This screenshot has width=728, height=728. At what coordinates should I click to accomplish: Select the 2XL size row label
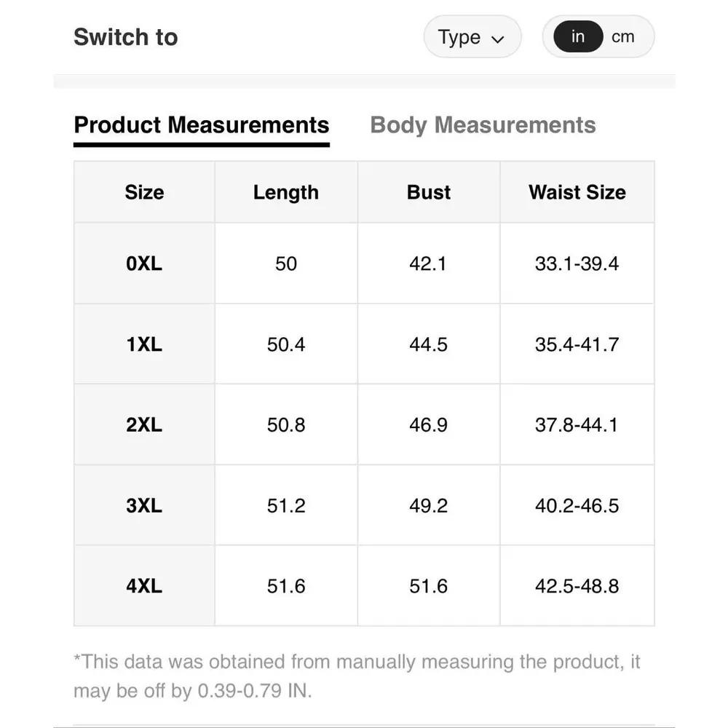[x=144, y=425]
